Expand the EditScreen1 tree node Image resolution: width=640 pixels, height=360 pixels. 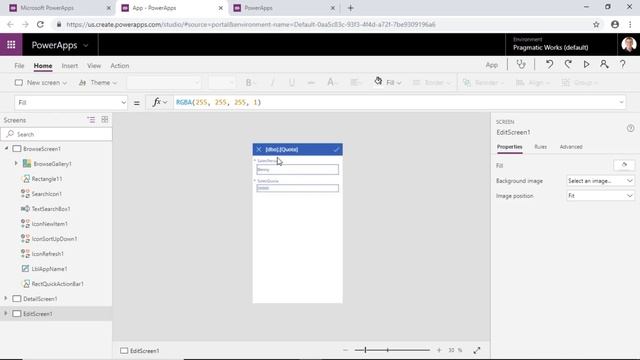point(6,313)
